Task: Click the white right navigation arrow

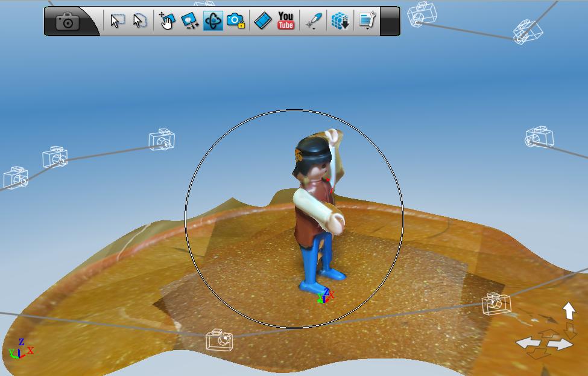Action: (x=561, y=344)
